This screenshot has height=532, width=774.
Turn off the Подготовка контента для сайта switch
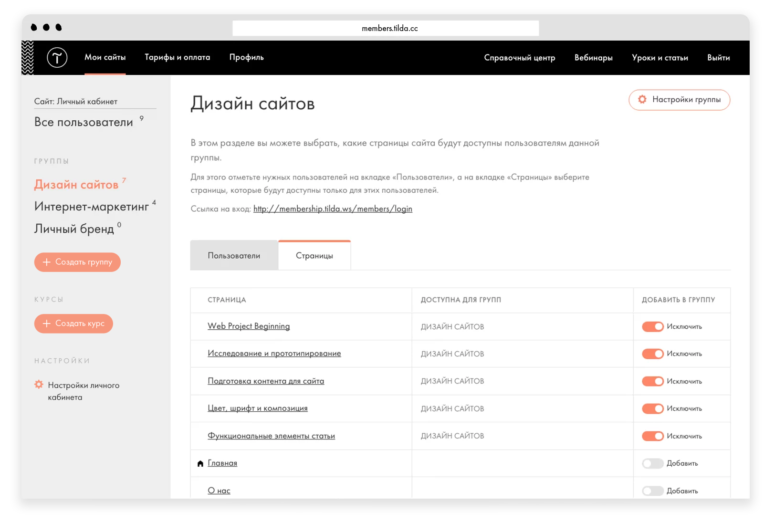pos(653,381)
